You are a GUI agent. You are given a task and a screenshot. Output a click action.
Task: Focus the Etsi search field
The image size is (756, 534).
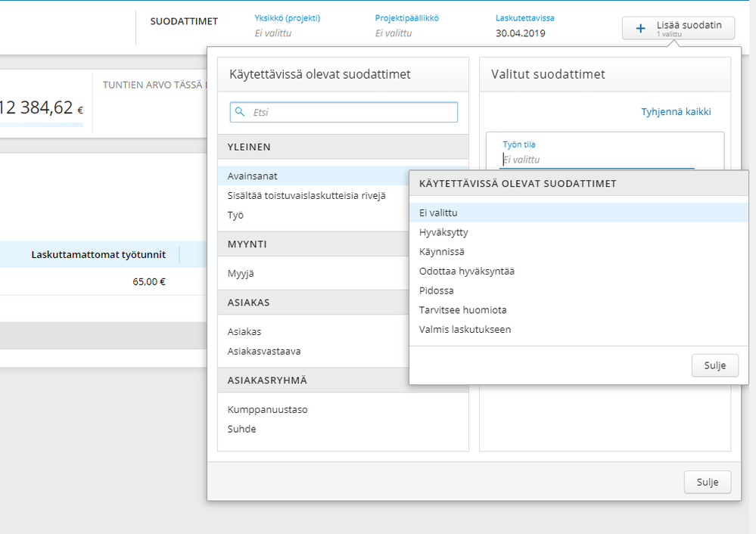coord(344,112)
